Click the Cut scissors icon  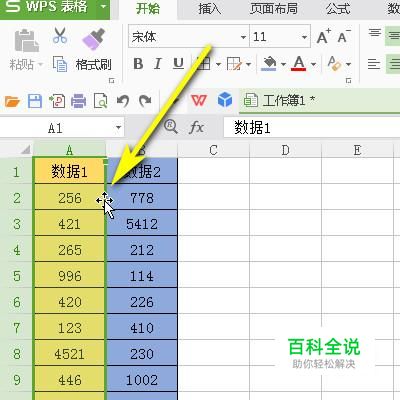[x=60, y=36]
